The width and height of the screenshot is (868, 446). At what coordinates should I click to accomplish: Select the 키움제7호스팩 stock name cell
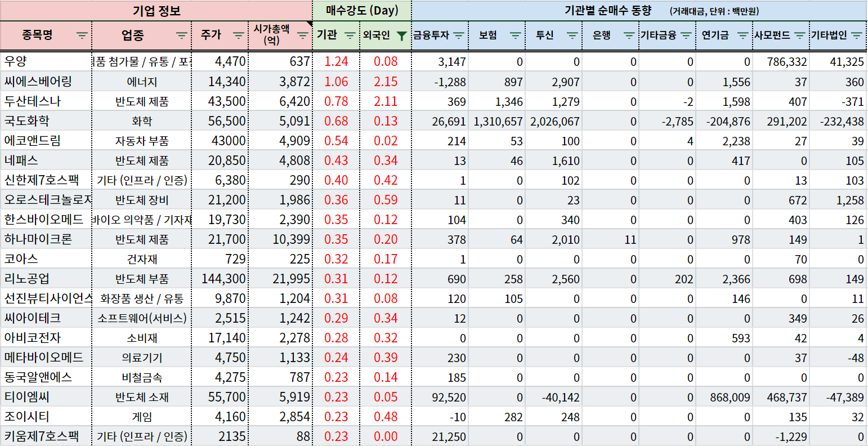(46, 436)
